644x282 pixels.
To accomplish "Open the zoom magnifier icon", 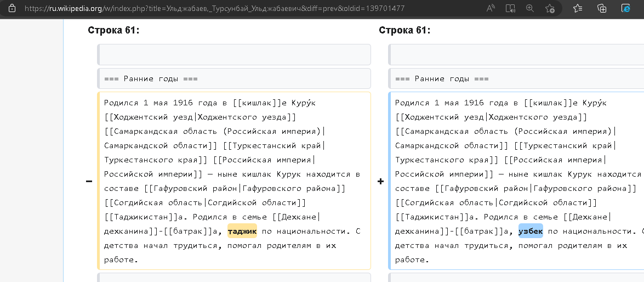I will (530, 8).
